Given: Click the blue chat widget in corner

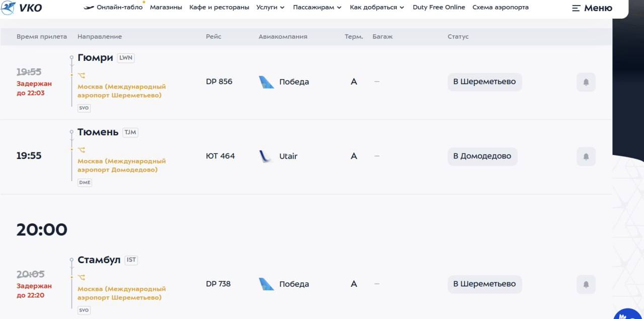Looking at the screenshot, I should click(x=629, y=314).
